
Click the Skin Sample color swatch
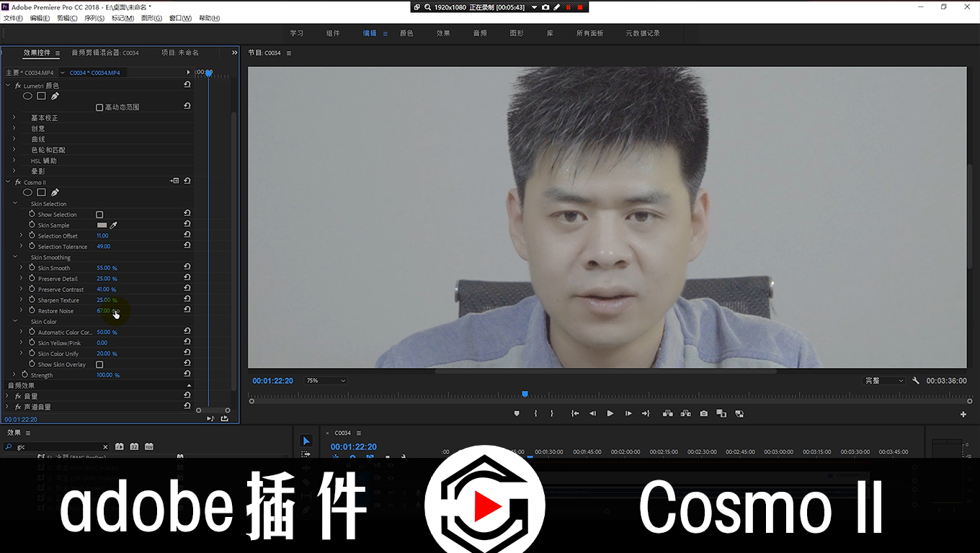click(102, 225)
